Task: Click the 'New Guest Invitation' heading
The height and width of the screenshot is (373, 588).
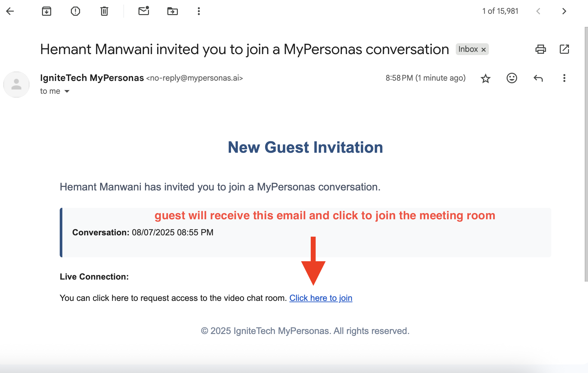Action: 305,147
